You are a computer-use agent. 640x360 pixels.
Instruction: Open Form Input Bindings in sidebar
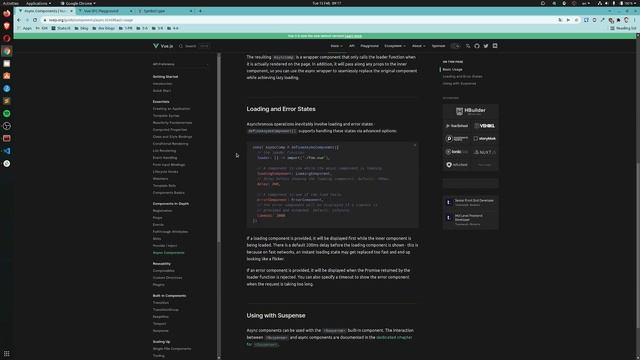point(169,164)
